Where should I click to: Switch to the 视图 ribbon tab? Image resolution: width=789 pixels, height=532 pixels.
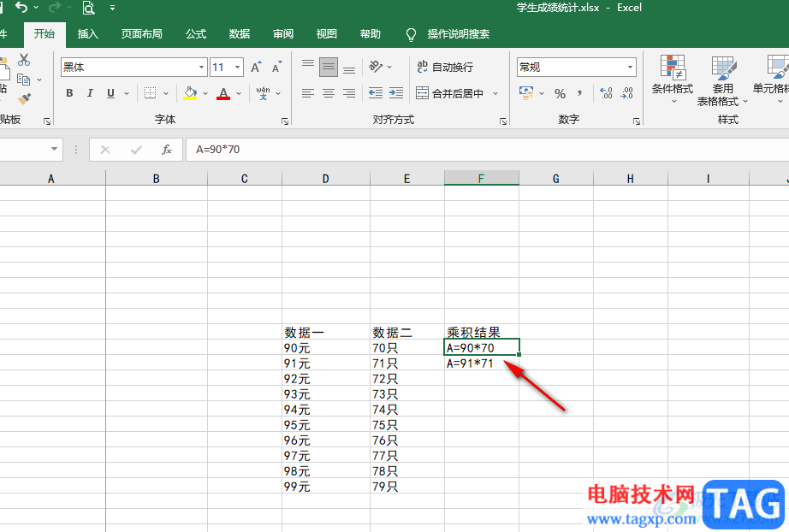327,33
